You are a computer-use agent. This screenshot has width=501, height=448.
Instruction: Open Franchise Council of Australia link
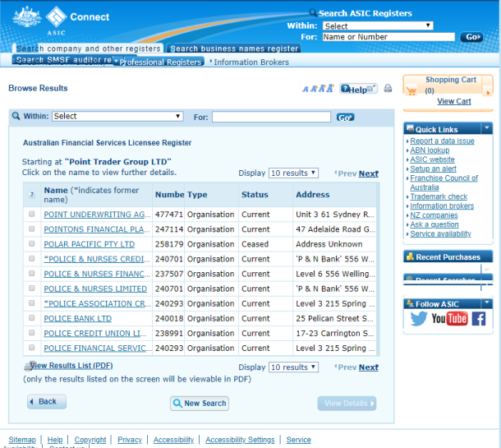(444, 182)
